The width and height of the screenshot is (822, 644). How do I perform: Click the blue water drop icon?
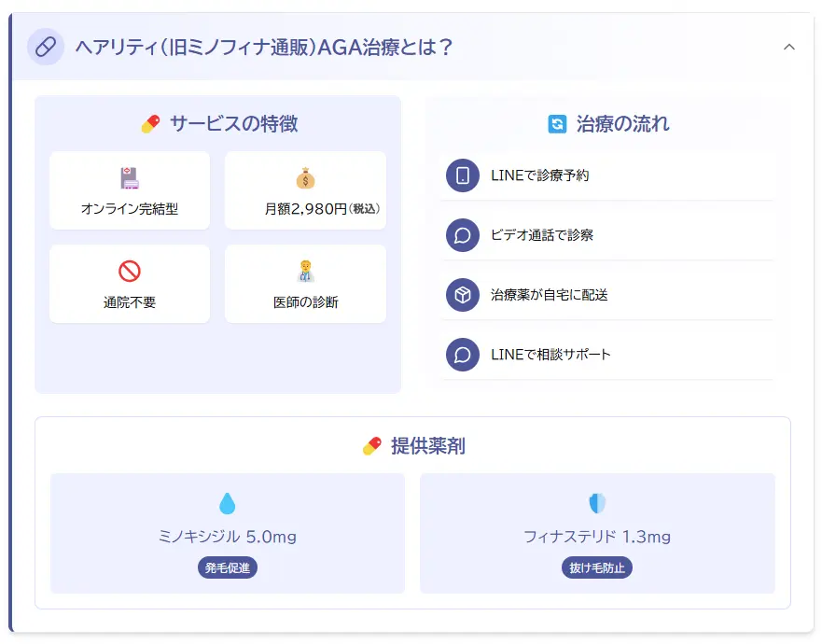tap(227, 503)
